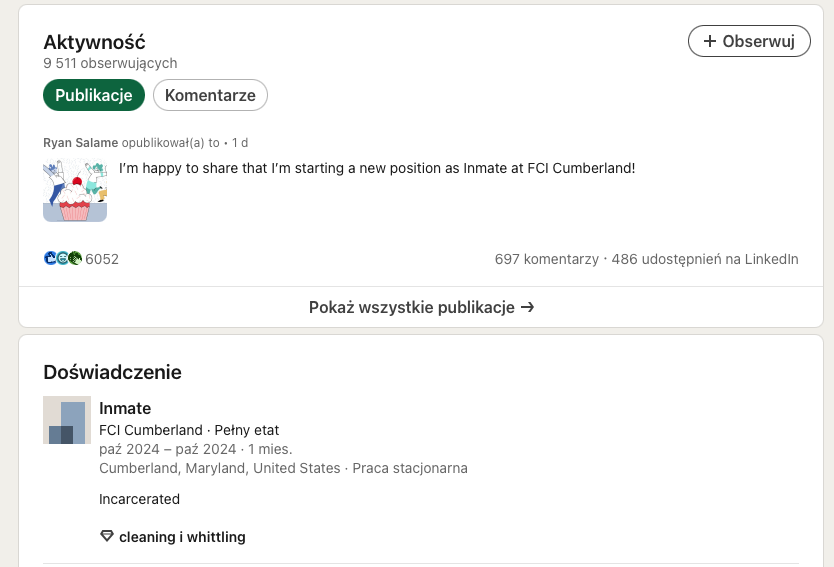Open the cupcake celebration post image
This screenshot has width=834, height=567.
(x=75, y=190)
